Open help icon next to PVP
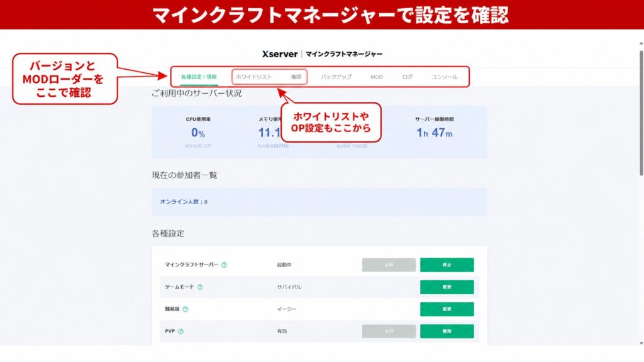 click(180, 331)
